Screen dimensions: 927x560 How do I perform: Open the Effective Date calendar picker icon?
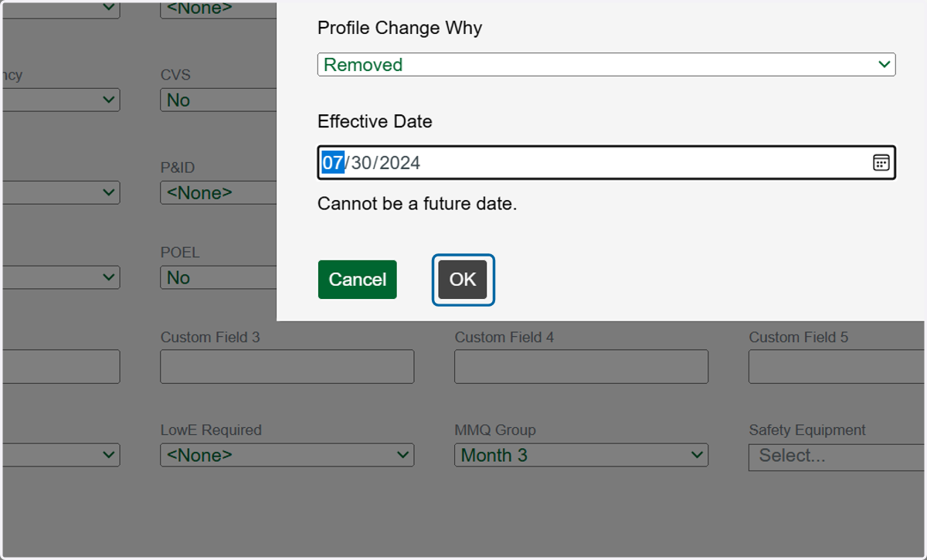point(881,162)
